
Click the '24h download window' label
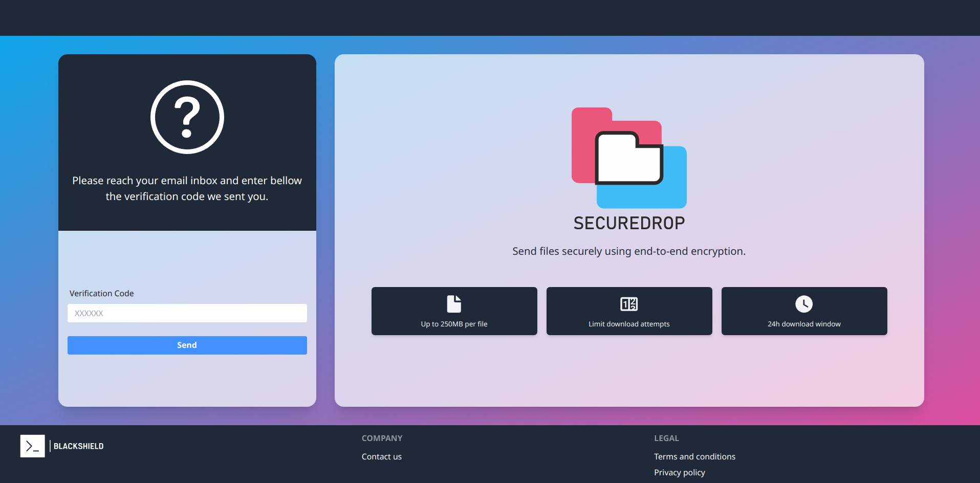click(x=804, y=324)
